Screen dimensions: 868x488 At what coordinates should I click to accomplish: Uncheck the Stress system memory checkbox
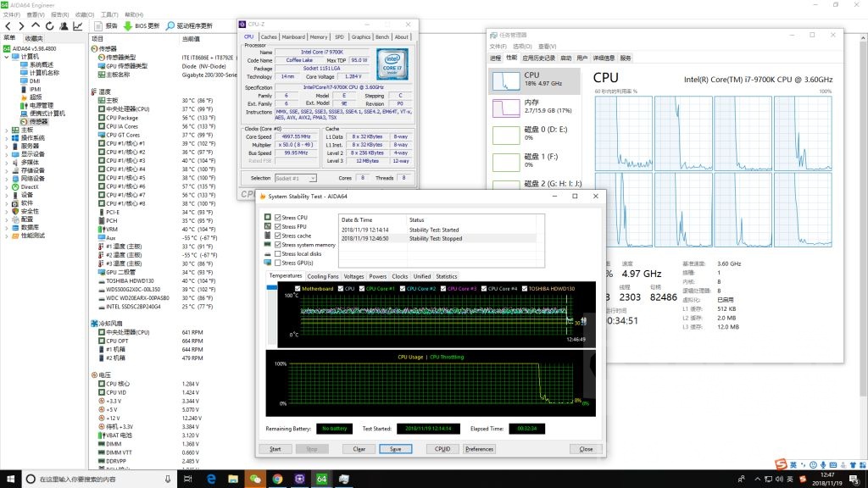[278, 245]
